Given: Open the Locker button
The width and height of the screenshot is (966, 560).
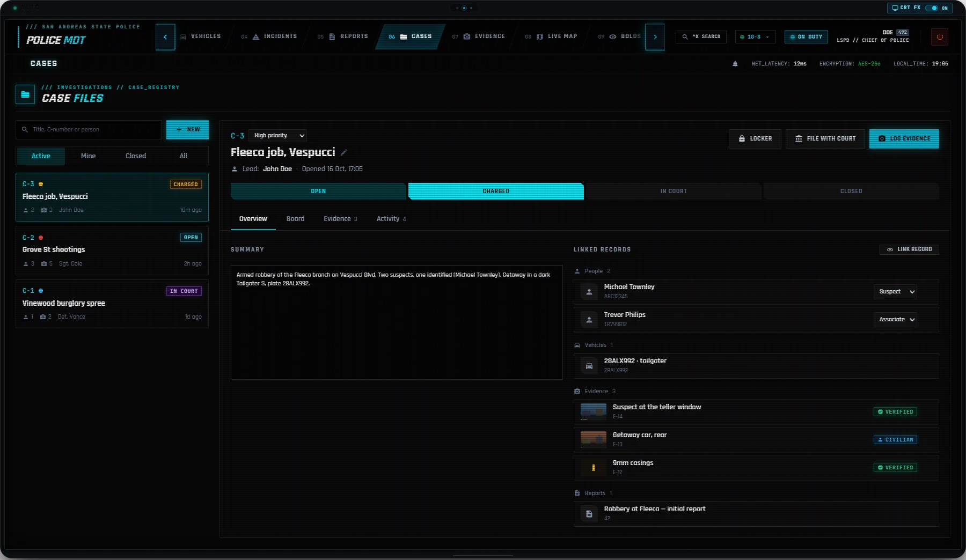Looking at the screenshot, I should 755,139.
